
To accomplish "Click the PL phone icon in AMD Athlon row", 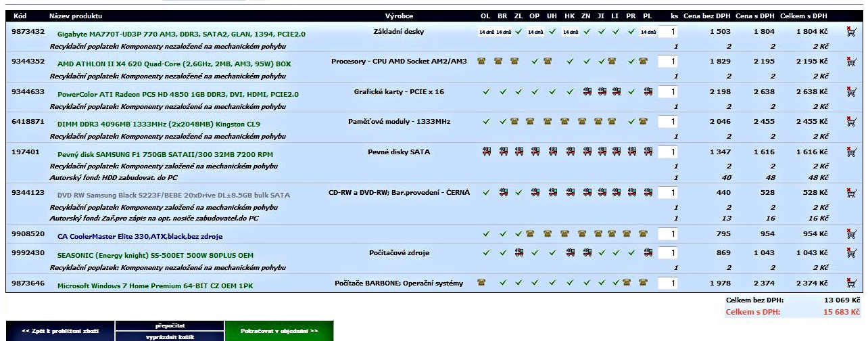I will click(x=644, y=62).
